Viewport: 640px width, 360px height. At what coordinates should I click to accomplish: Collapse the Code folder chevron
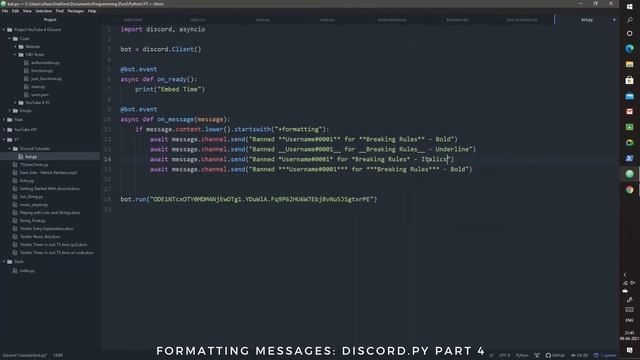point(10,39)
